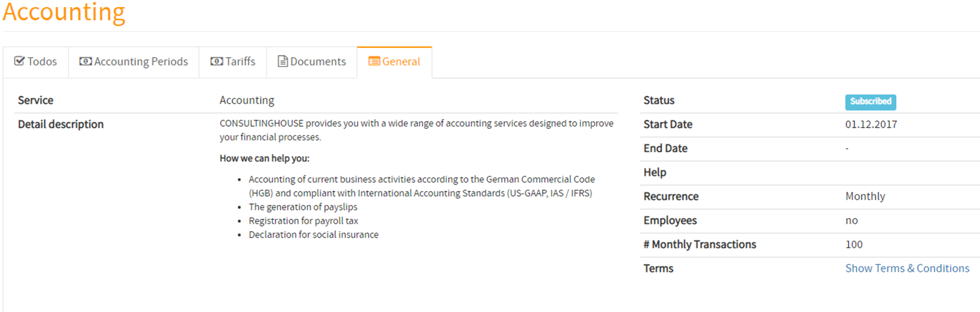Click the orange Accounting page heading
The image size is (980, 312).
(x=64, y=12)
